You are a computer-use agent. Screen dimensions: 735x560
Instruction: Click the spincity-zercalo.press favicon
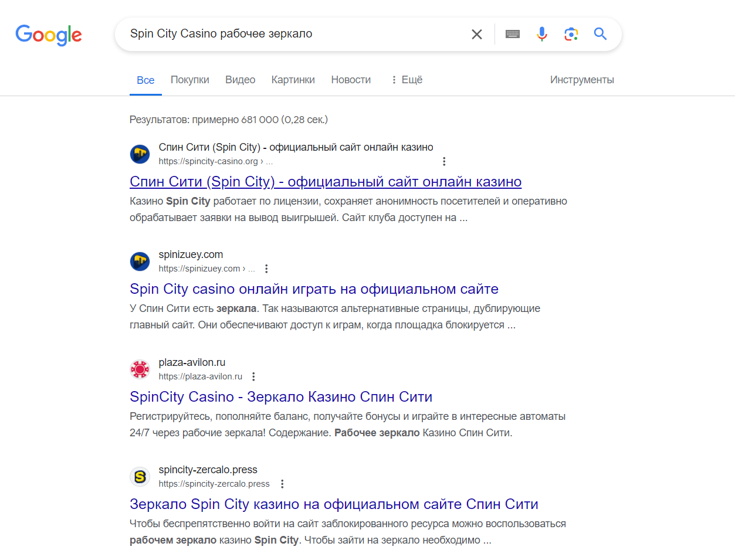click(x=140, y=477)
